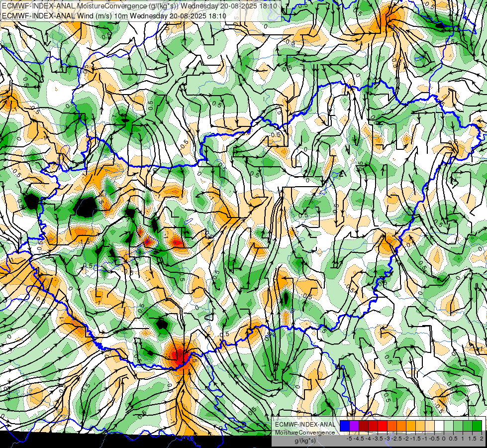The height and width of the screenshot is (448, 487).
Task: Click the legend label MoistureConvergence
Action: click(x=305, y=433)
